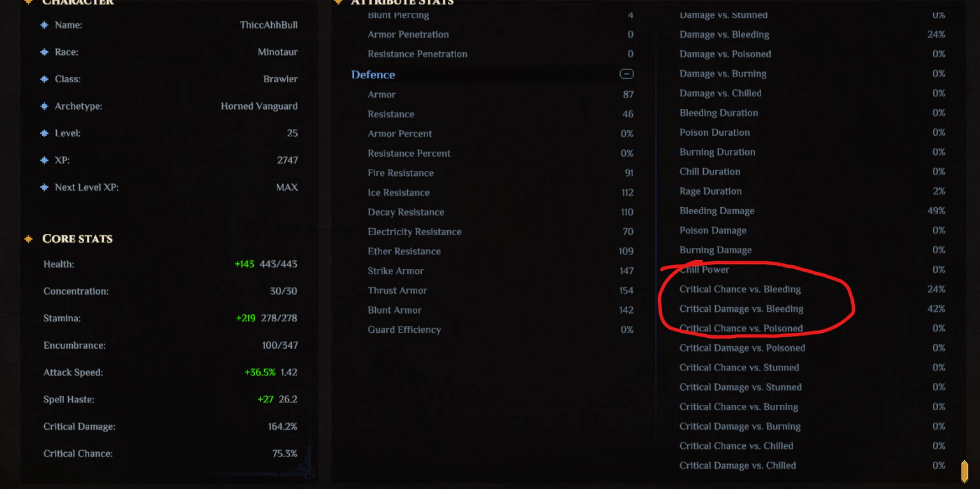This screenshot has width=980, height=489.
Task: Click the Core Stats section heading
Action: tap(77, 238)
